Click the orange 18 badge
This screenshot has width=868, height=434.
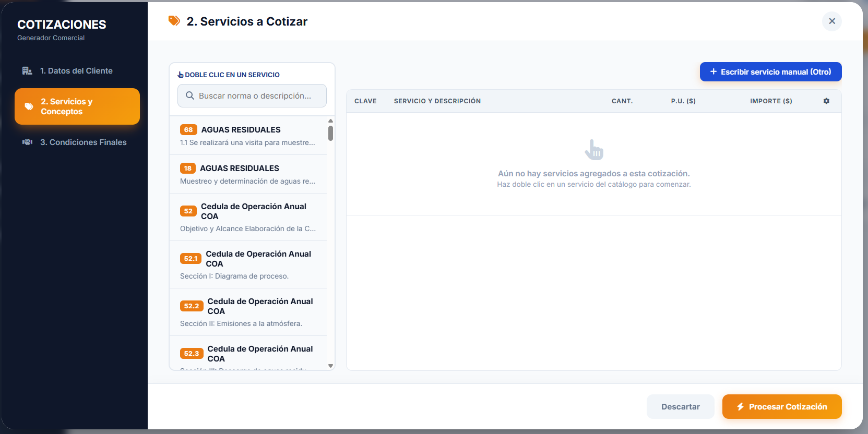188,168
